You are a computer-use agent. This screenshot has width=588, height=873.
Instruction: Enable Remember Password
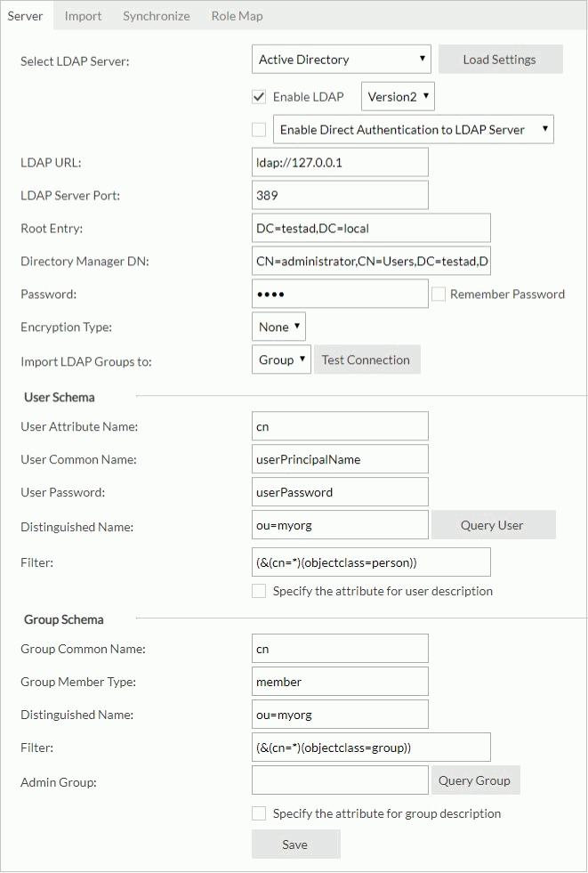[439, 294]
